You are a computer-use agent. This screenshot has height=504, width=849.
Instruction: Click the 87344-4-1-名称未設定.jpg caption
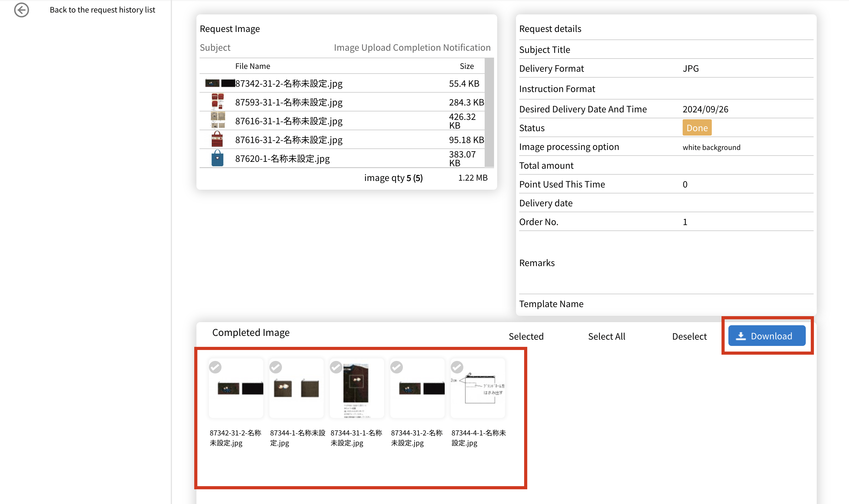[478, 438]
